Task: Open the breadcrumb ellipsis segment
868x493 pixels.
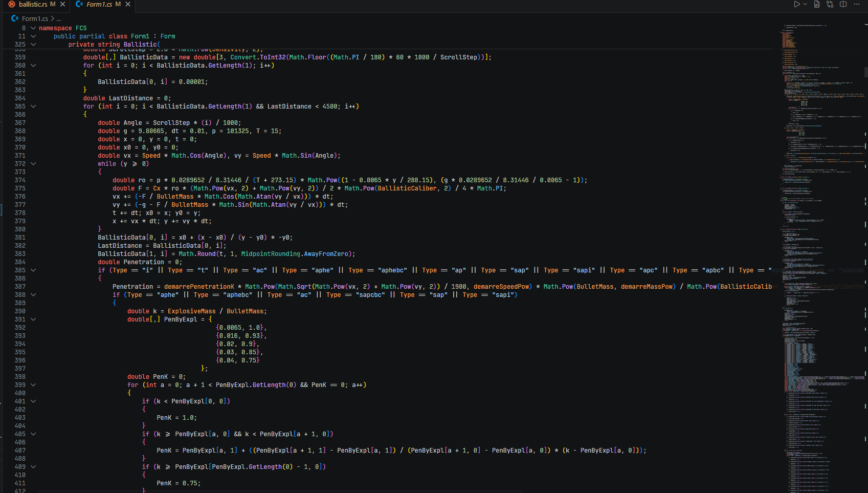Action: click(58, 18)
